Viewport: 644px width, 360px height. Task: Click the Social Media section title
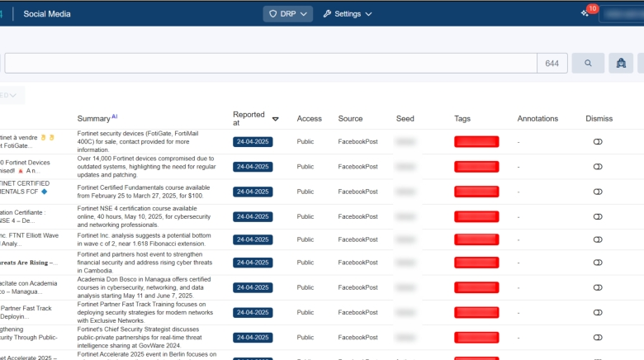click(47, 14)
